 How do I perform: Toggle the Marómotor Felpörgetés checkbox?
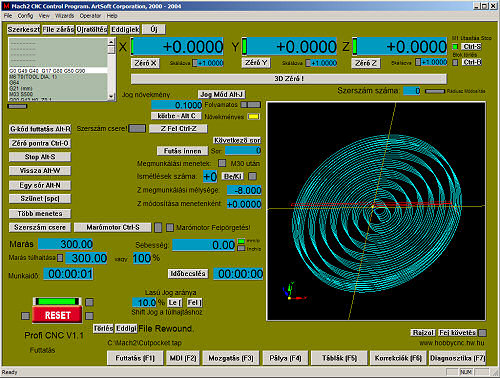click(x=170, y=227)
